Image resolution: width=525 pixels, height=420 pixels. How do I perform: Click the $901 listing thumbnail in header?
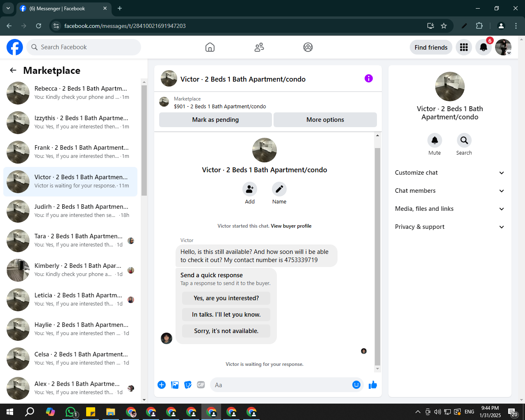point(164,102)
